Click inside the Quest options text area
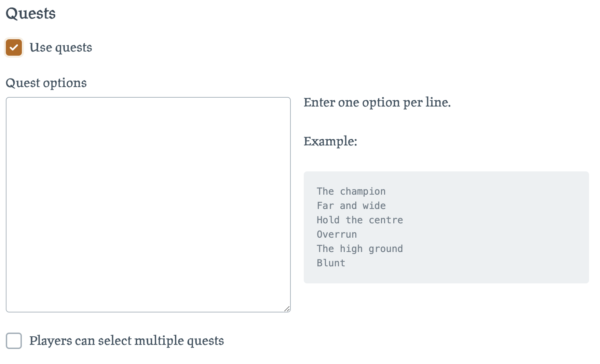The image size is (600, 364). (x=148, y=205)
